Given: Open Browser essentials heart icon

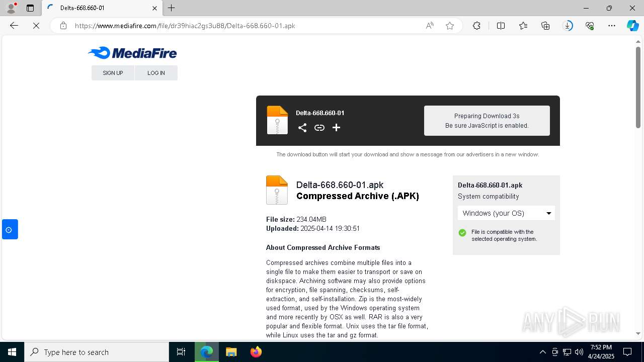Looking at the screenshot, I should 590,26.
